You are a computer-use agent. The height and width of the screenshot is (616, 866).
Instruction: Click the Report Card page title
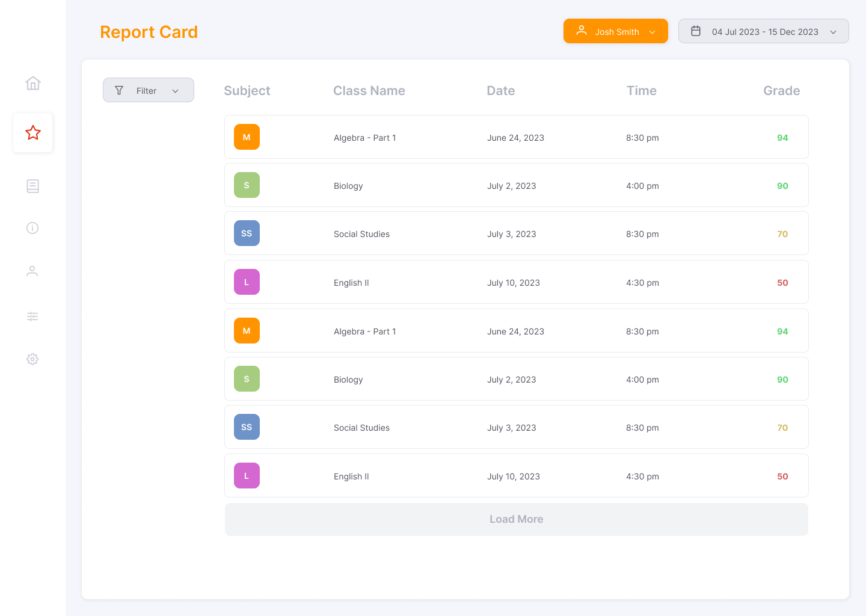click(x=149, y=32)
